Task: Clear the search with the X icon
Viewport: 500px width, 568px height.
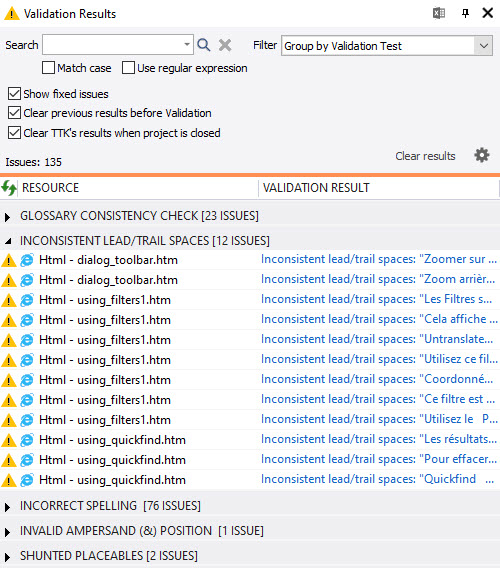Action: click(x=225, y=45)
